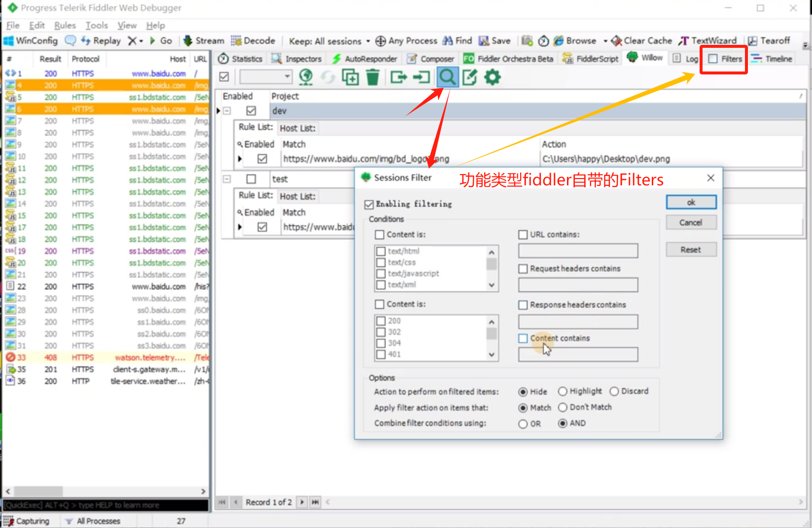Open Sessions Filter via magnifier icon
The width and height of the screenshot is (812, 528).
pos(448,77)
